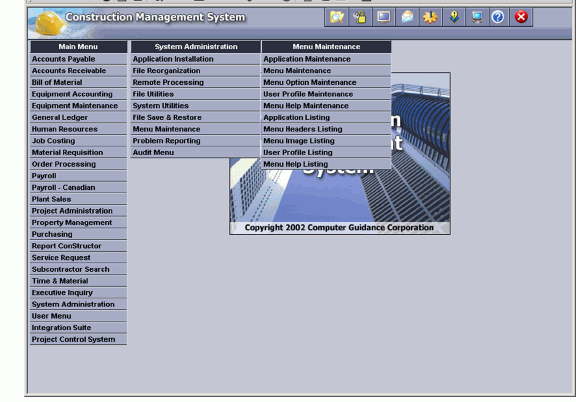Open User Profile Listing
576x402 pixels.
coord(326,152)
